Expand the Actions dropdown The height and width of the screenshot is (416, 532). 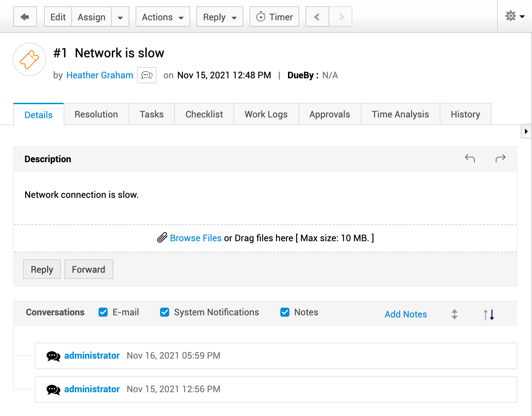(x=163, y=17)
